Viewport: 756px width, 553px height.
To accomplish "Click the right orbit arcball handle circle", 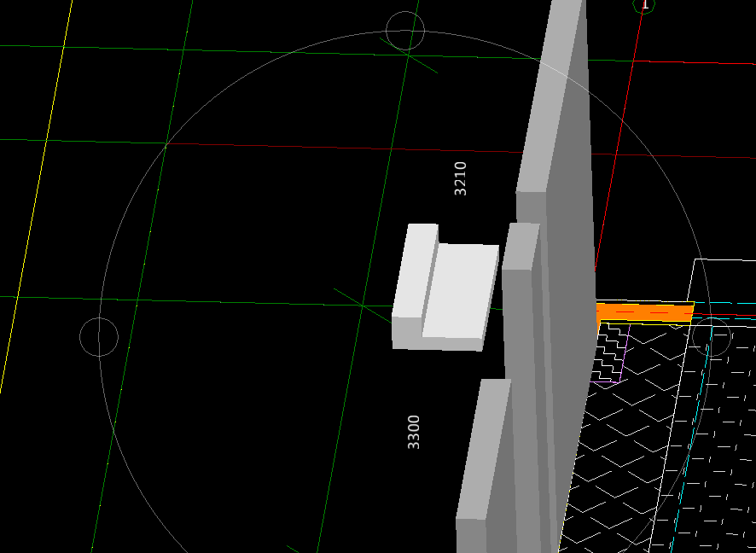I will [x=712, y=337].
